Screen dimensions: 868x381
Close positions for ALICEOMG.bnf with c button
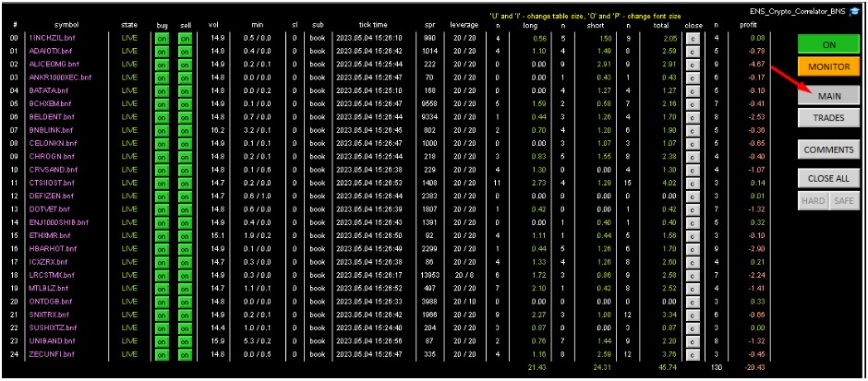(x=693, y=65)
